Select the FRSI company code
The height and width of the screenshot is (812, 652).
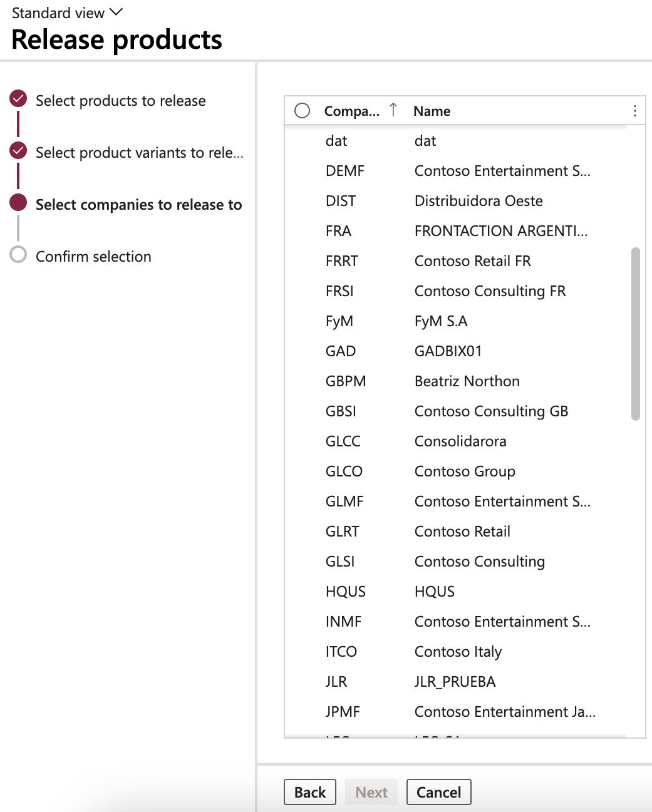click(x=339, y=291)
